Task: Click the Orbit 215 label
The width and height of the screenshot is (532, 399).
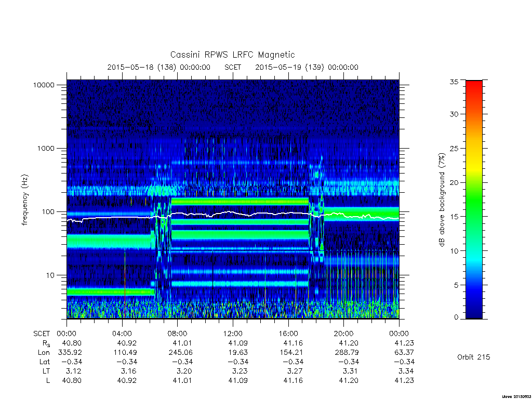Action: coord(474,357)
